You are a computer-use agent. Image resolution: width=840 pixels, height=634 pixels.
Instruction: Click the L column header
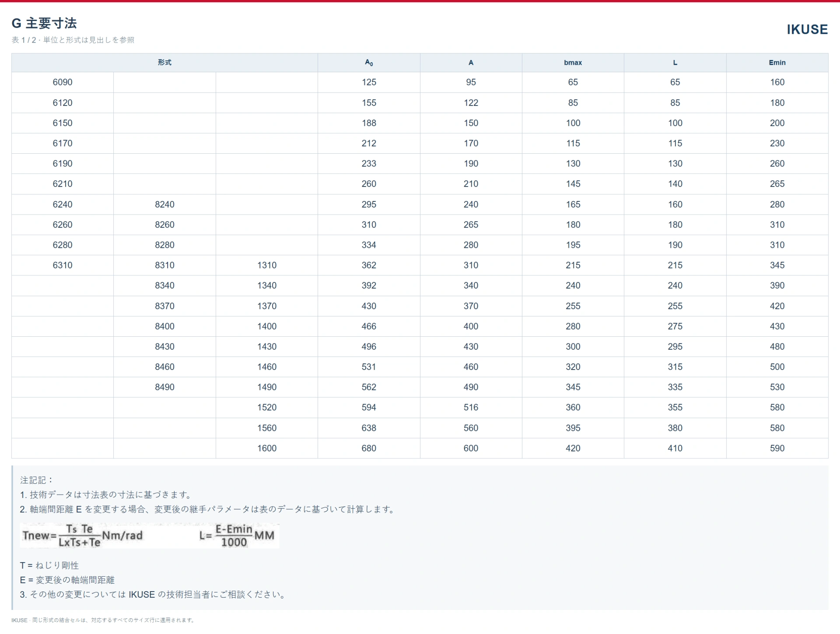[675, 63]
